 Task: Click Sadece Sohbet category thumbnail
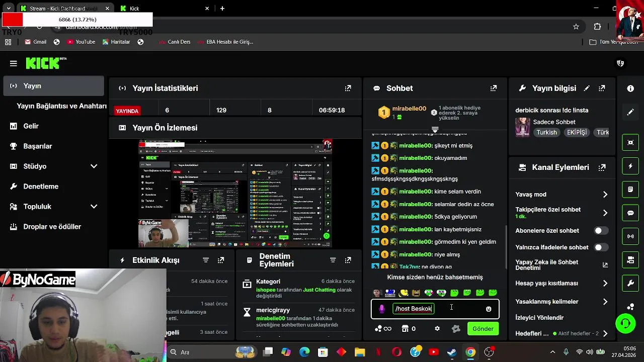[523, 127]
